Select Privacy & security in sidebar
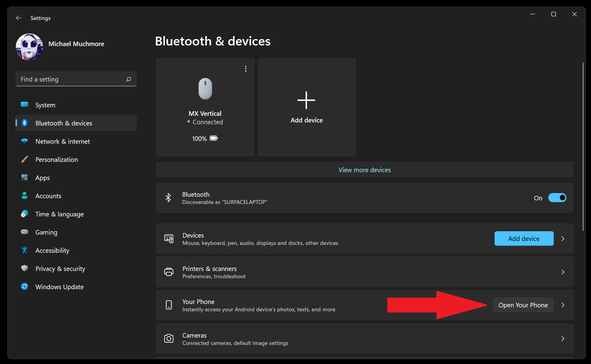 60,269
